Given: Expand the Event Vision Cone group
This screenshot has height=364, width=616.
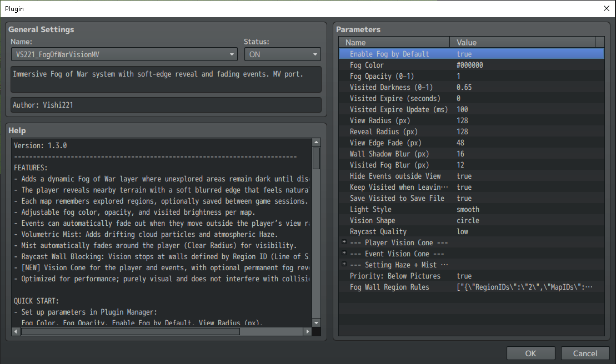Looking at the screenshot, I should pos(344,253).
